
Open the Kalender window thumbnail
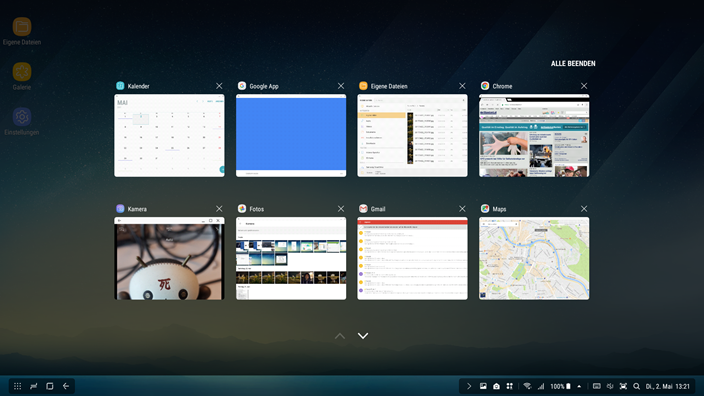[169, 136]
